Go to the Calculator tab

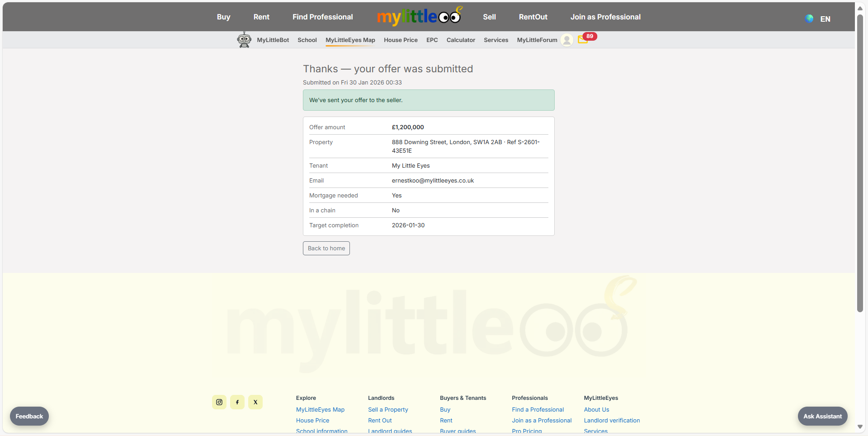point(461,40)
